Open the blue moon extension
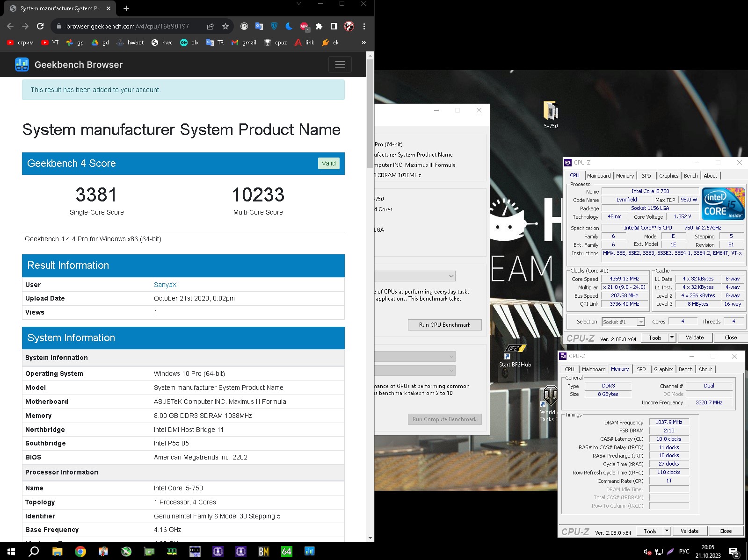The height and width of the screenshot is (560, 748). point(289,26)
